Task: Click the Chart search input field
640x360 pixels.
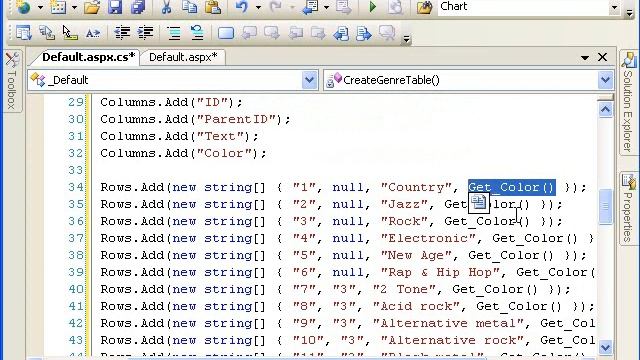Action: (x=522, y=7)
